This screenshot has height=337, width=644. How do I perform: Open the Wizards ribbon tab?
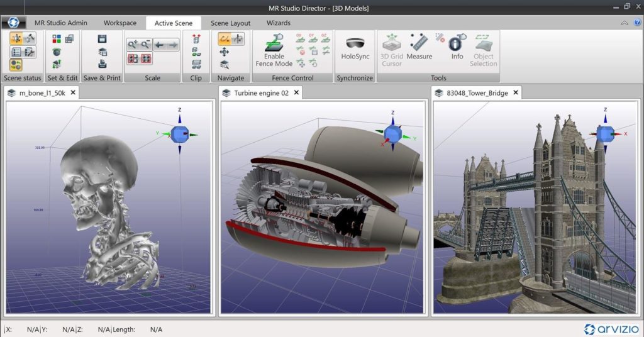point(279,23)
